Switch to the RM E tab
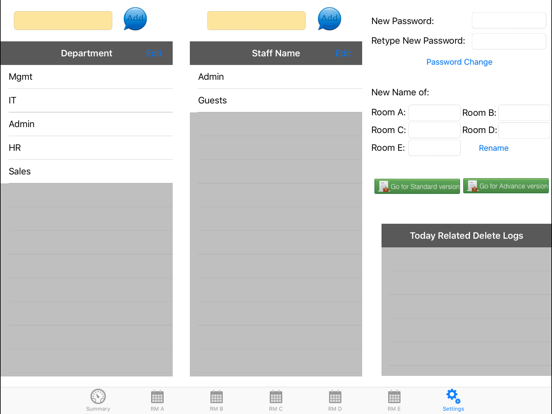This screenshot has height=414, width=552. [394, 400]
